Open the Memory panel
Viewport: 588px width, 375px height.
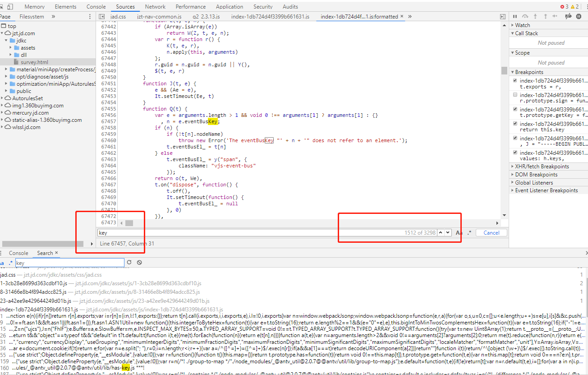[35, 7]
